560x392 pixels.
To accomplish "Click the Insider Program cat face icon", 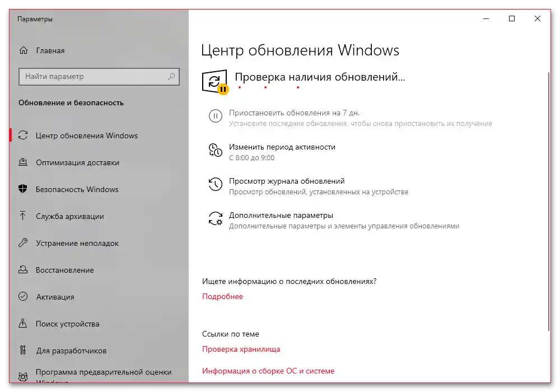I will point(23,377).
